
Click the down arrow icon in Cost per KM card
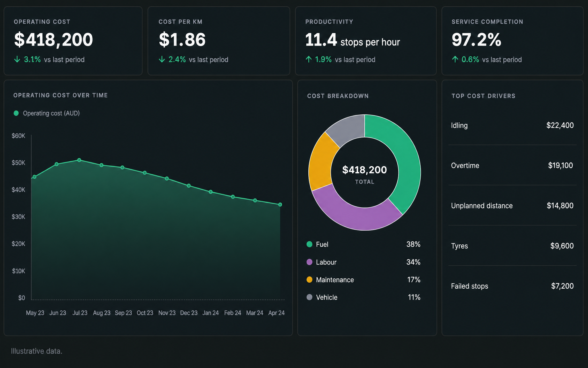click(162, 60)
